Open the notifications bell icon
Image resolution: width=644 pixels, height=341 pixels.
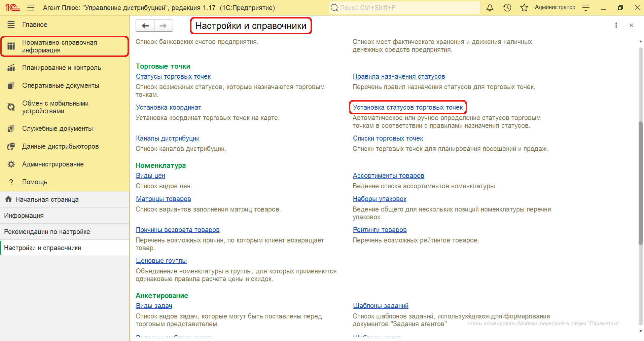coord(490,8)
